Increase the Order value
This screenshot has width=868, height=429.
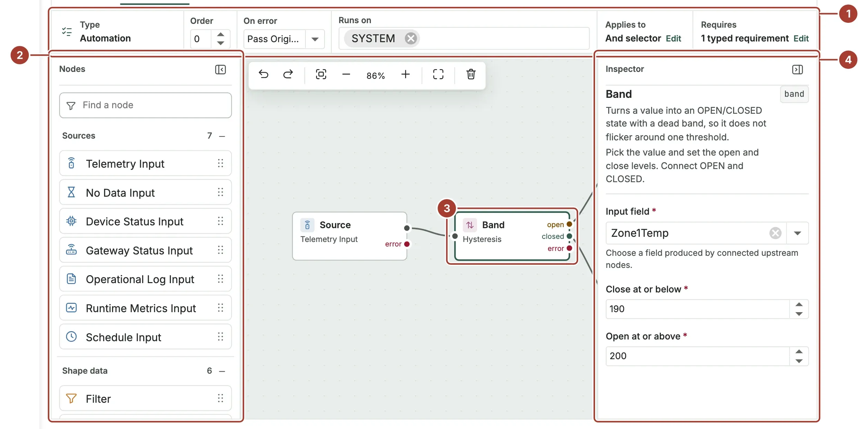pos(220,35)
